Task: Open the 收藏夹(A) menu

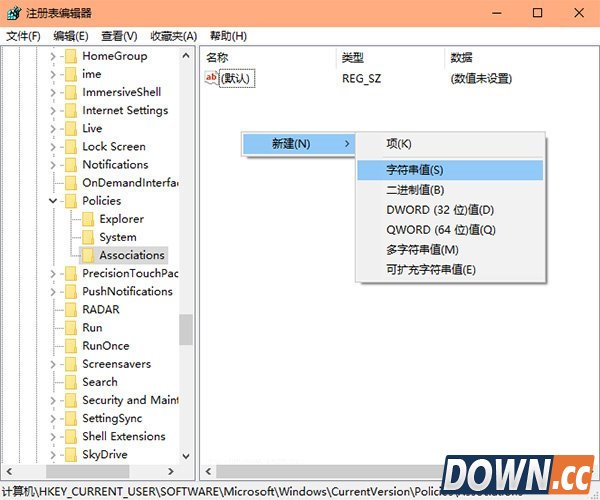Action: pos(173,36)
